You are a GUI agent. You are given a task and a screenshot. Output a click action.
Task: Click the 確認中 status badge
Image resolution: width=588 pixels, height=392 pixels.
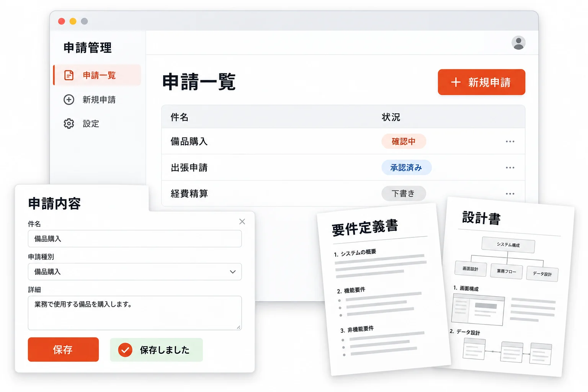pos(403,141)
